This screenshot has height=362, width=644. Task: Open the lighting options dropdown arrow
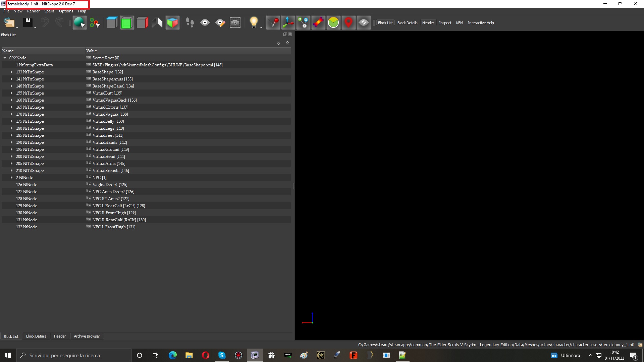coord(261,27)
